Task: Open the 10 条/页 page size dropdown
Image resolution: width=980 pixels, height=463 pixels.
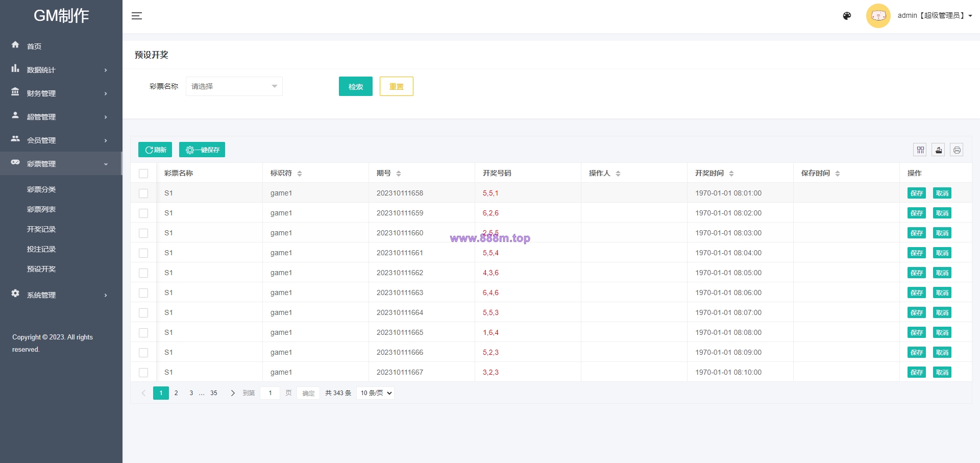Action: [375, 393]
